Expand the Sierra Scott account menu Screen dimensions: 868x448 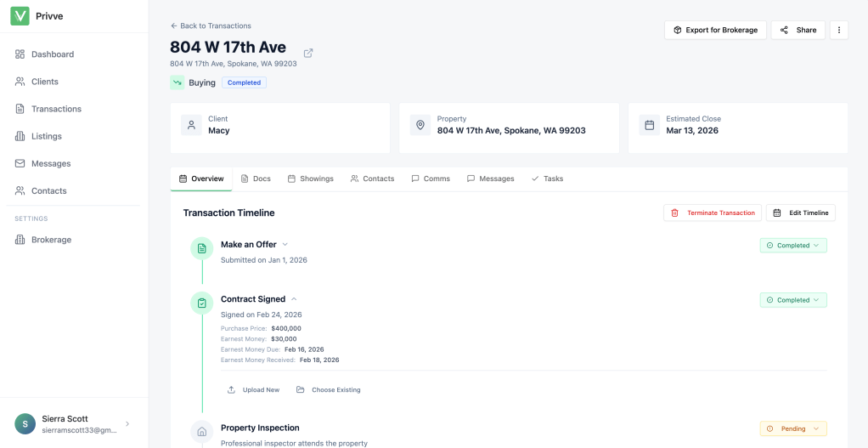(127, 423)
